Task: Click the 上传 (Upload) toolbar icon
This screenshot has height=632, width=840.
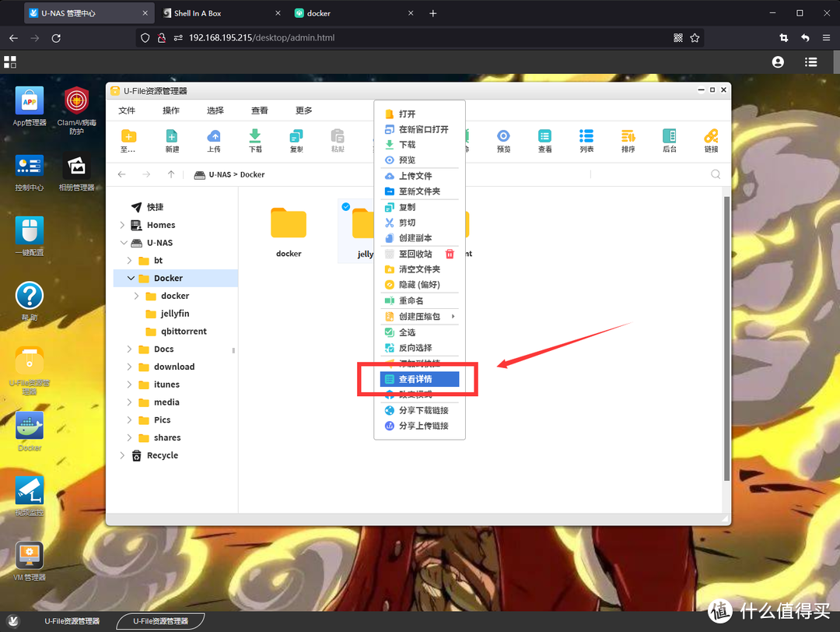Action: 214,140
